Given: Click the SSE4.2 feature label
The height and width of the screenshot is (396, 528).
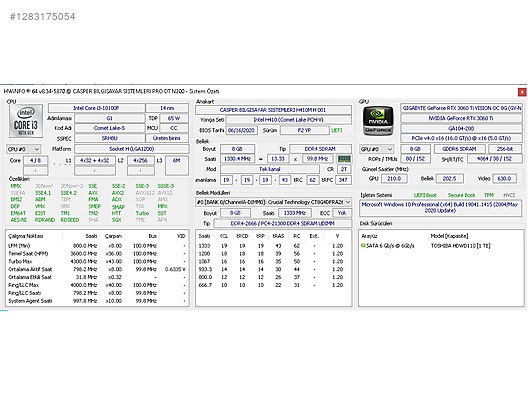Looking at the screenshot, I should 69,193.
